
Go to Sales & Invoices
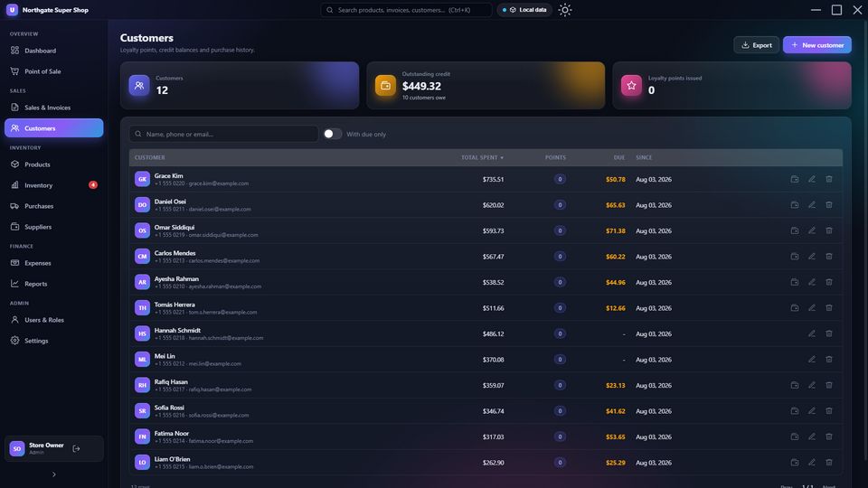(53, 108)
